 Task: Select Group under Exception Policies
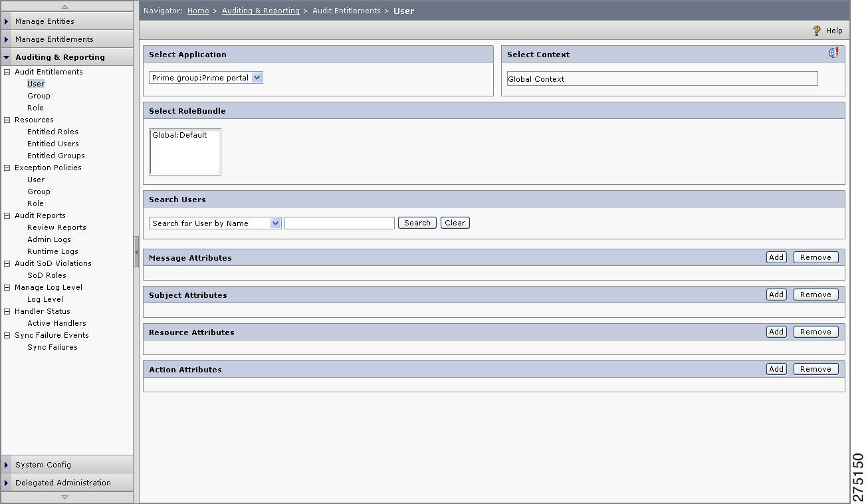tap(39, 191)
